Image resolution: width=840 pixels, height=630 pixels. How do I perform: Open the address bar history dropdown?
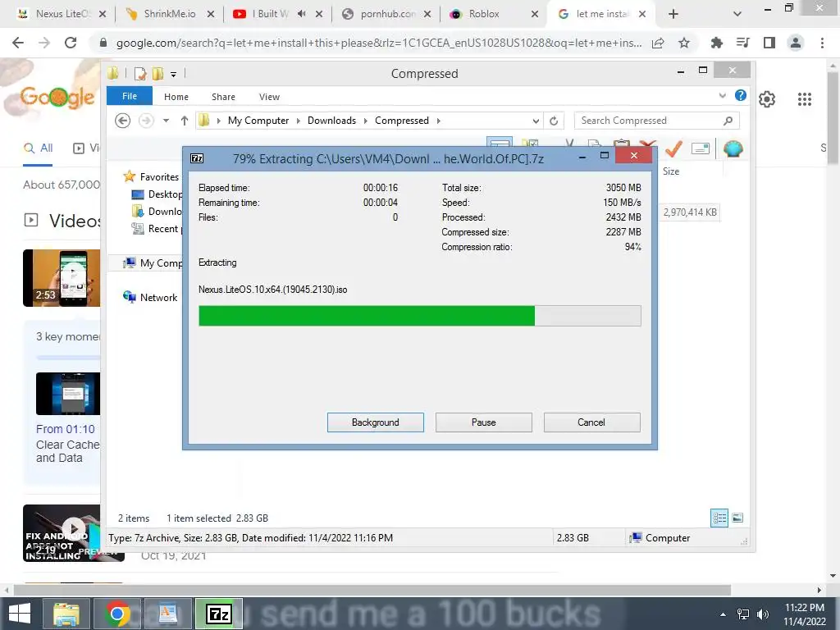(x=535, y=121)
